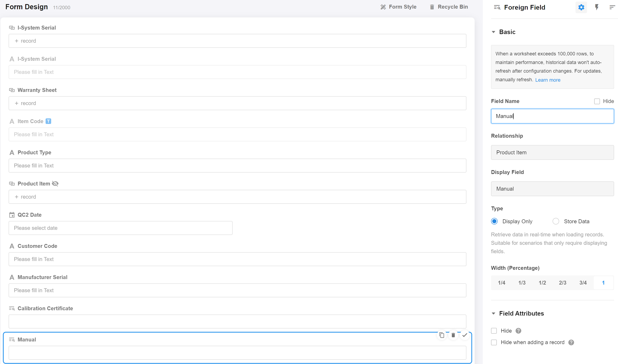
Task: Click the QC2 Date select date field
Action: pos(120,228)
